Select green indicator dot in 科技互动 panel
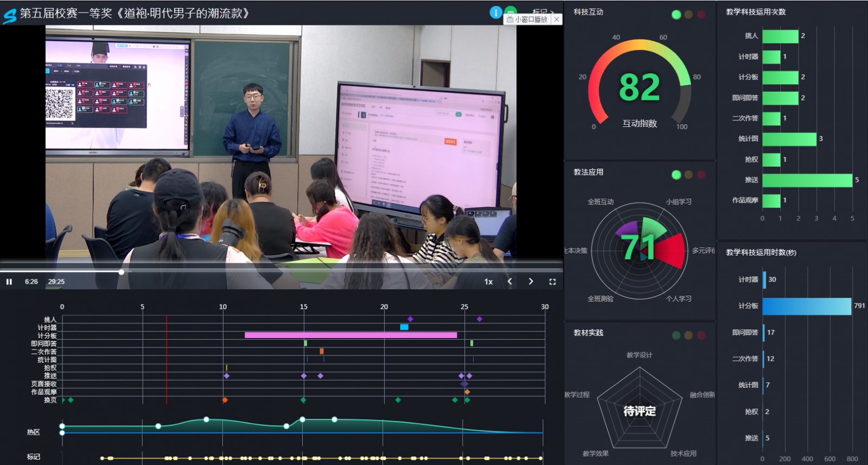The width and height of the screenshot is (868, 465). click(676, 15)
